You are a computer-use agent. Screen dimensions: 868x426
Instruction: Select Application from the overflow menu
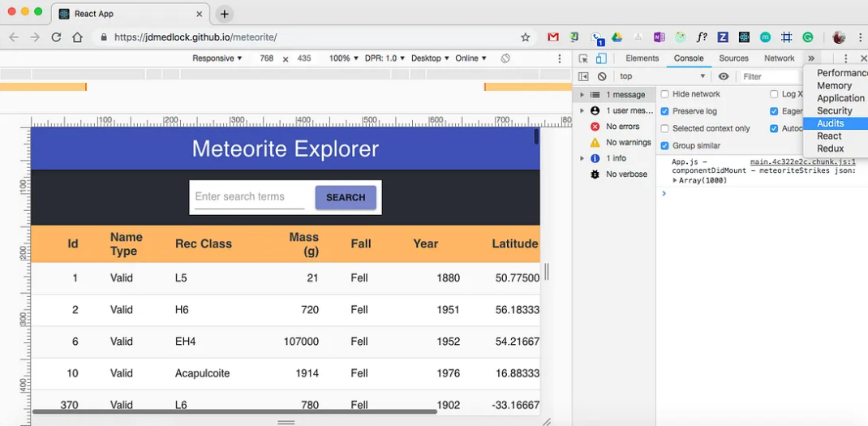point(835,98)
